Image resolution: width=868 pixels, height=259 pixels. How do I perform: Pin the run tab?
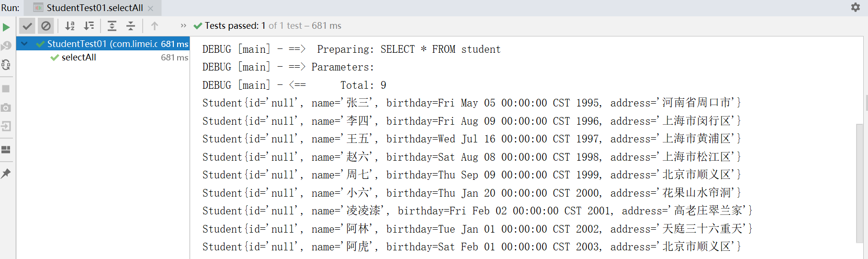pyautogui.click(x=6, y=174)
